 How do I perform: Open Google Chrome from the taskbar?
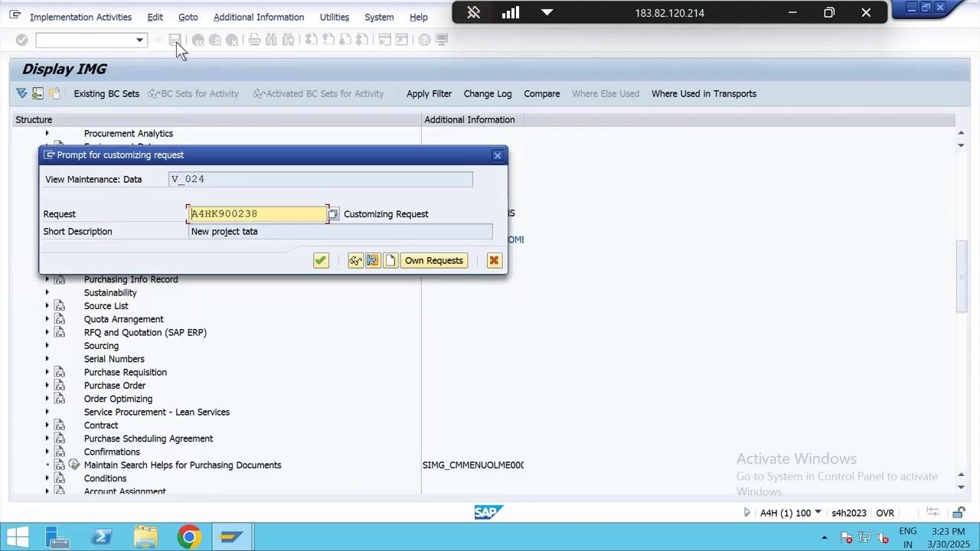click(188, 537)
